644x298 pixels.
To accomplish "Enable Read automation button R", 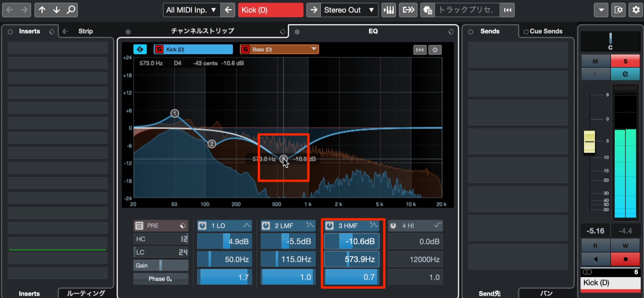I will 596,246.
